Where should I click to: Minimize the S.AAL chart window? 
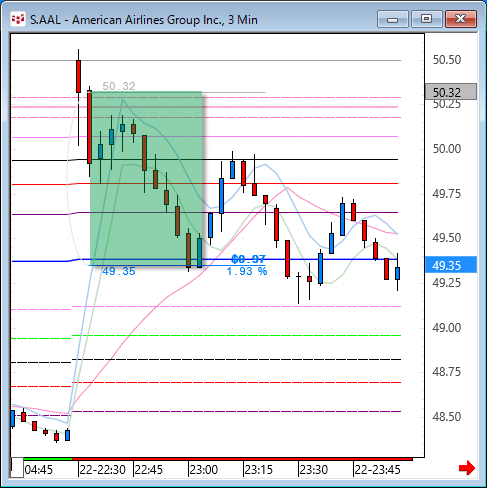393,19
